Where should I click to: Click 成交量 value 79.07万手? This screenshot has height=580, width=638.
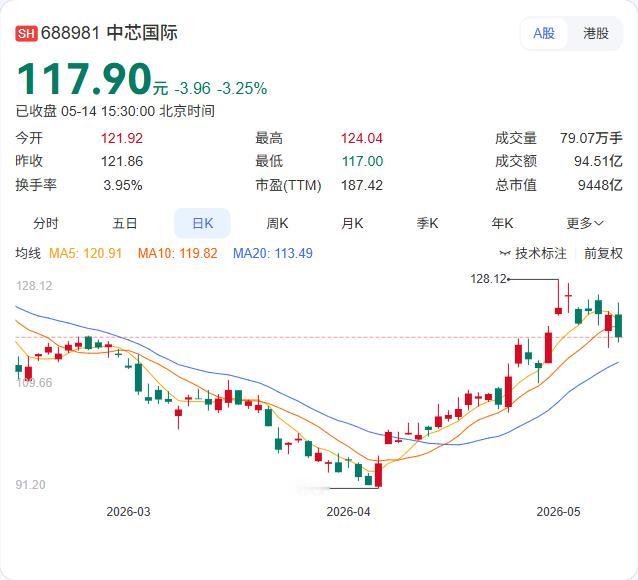tap(591, 138)
